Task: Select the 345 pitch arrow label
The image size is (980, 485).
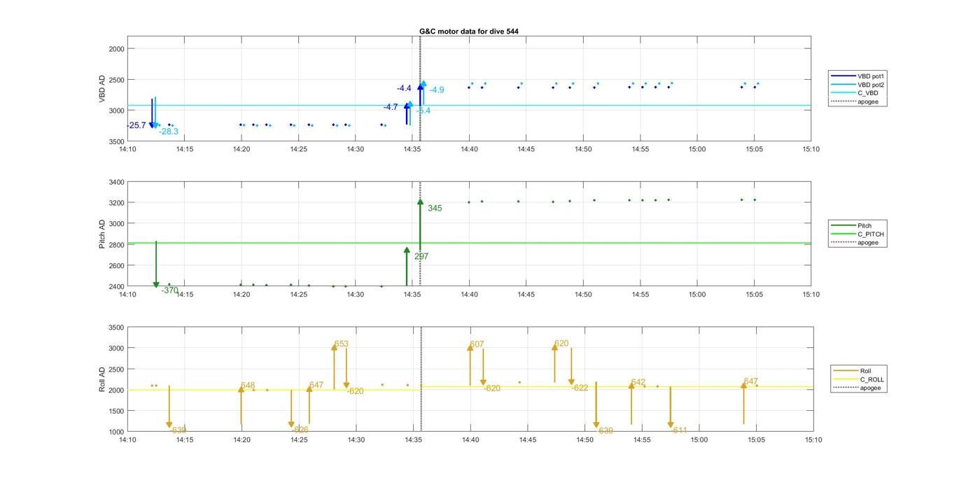Action: (435, 209)
